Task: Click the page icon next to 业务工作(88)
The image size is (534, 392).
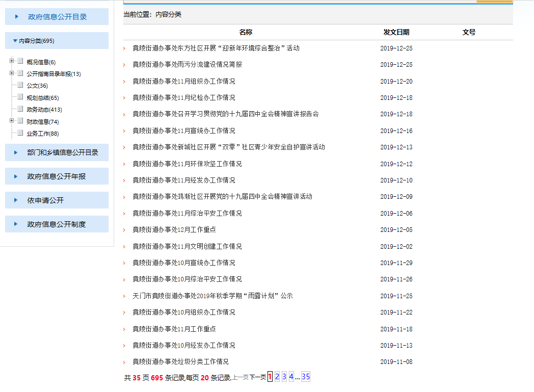Action: point(20,133)
